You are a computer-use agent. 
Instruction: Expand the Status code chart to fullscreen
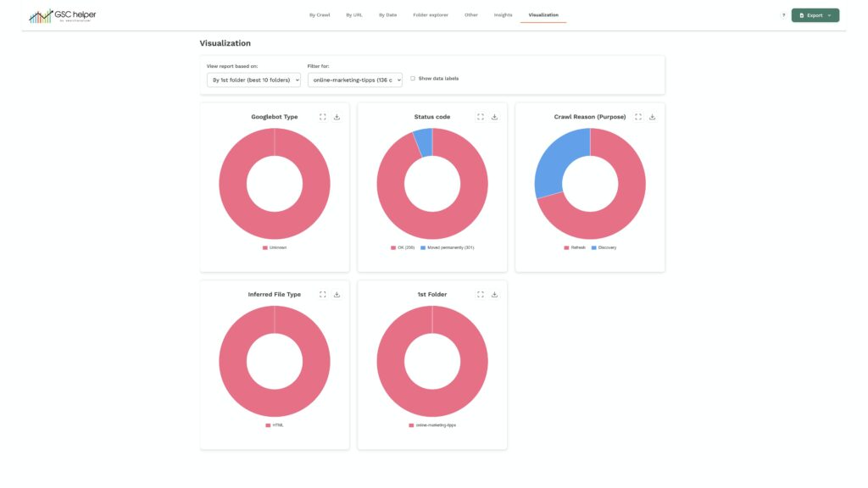(481, 117)
